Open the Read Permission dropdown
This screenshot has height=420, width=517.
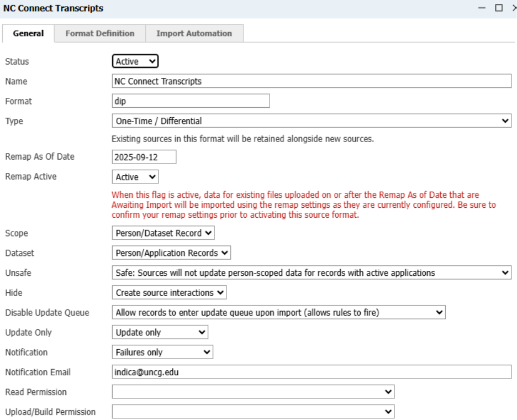253,392
